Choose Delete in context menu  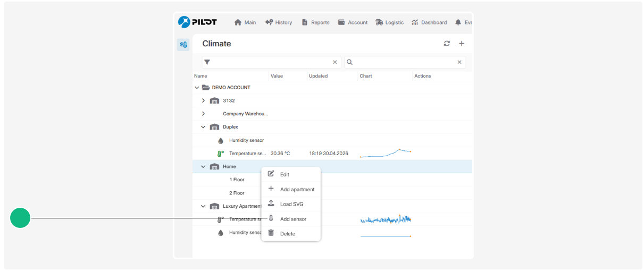pyautogui.click(x=291, y=234)
